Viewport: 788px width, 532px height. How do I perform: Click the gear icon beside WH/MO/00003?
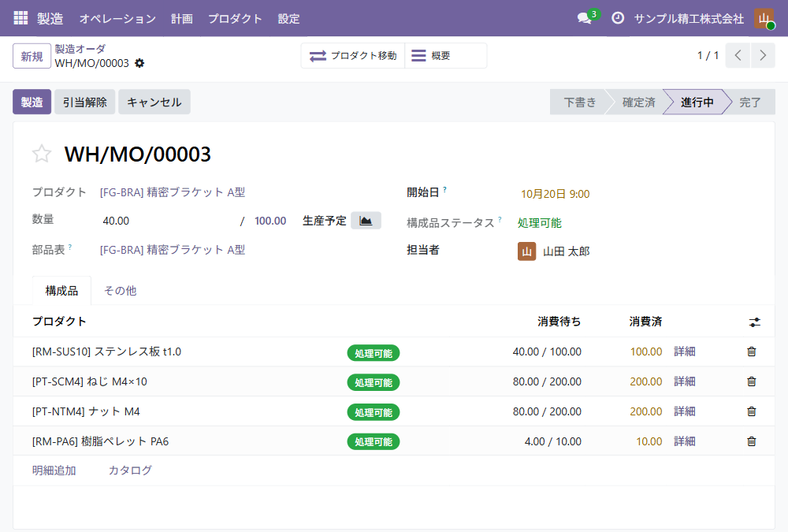click(x=139, y=63)
